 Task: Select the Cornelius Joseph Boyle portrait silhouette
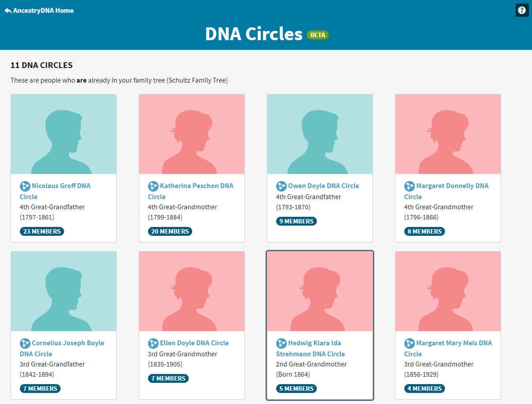(x=63, y=291)
